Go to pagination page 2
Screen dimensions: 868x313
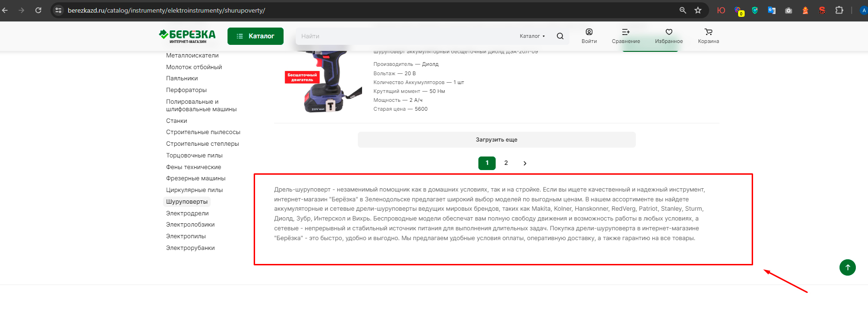[506, 163]
